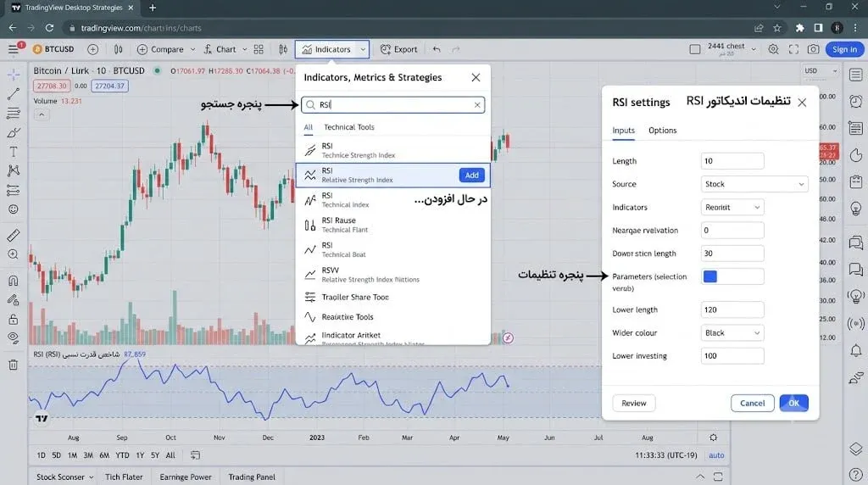
Task: Pick the blue Parameters color swatch
Action: pyautogui.click(x=709, y=276)
